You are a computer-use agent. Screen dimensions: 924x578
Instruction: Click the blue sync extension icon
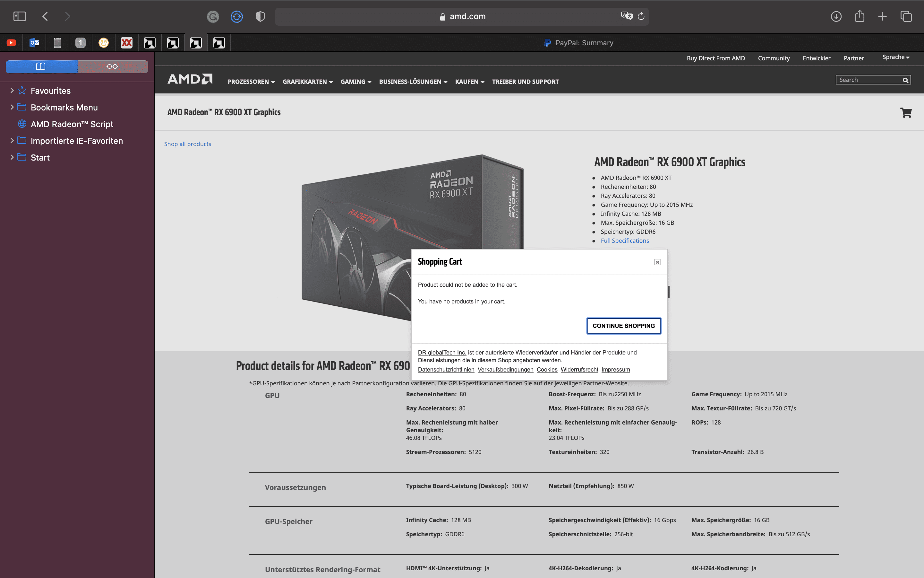237,16
